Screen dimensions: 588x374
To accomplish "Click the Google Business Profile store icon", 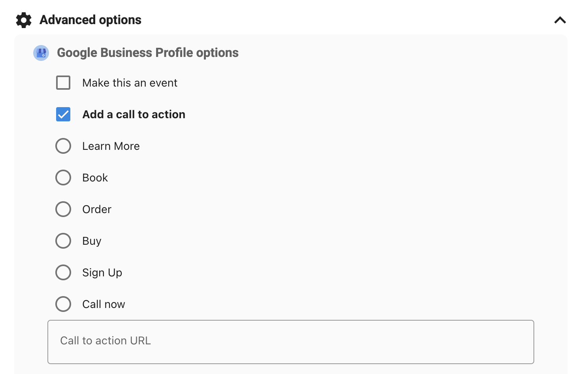I will click(41, 53).
